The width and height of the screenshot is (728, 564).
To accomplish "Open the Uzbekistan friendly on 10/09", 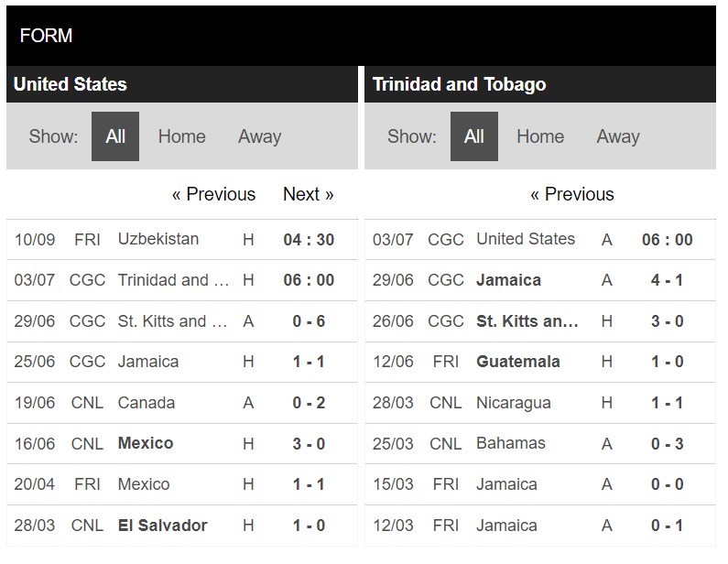I will click(158, 239).
